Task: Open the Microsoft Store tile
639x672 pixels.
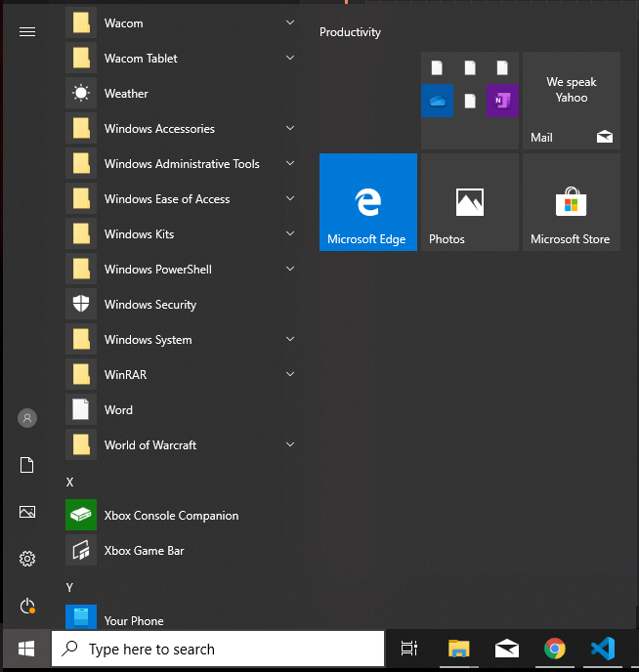Action: click(x=572, y=202)
